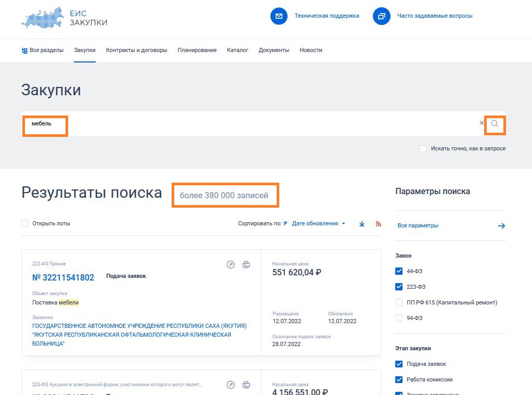Image resolution: width=532 pixels, height=395 pixels.
Task: Toggle the 'Открыть лоты' checkbox
Action: [25, 223]
